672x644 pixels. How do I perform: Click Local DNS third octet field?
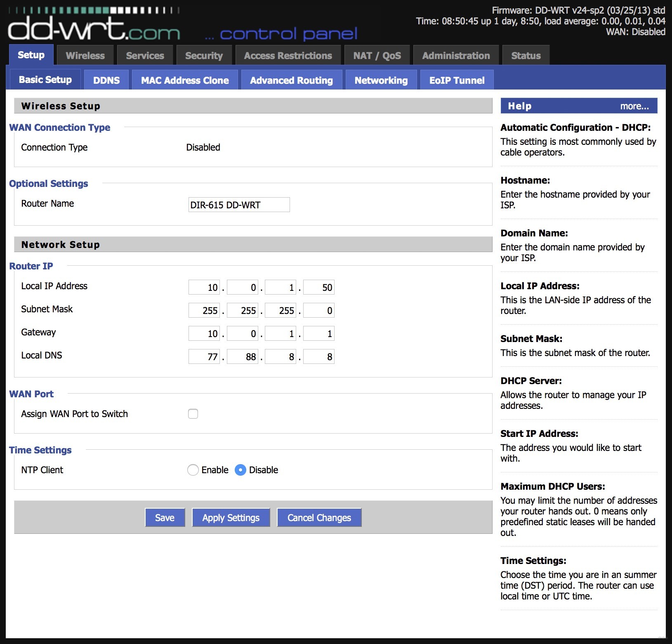[x=281, y=356]
